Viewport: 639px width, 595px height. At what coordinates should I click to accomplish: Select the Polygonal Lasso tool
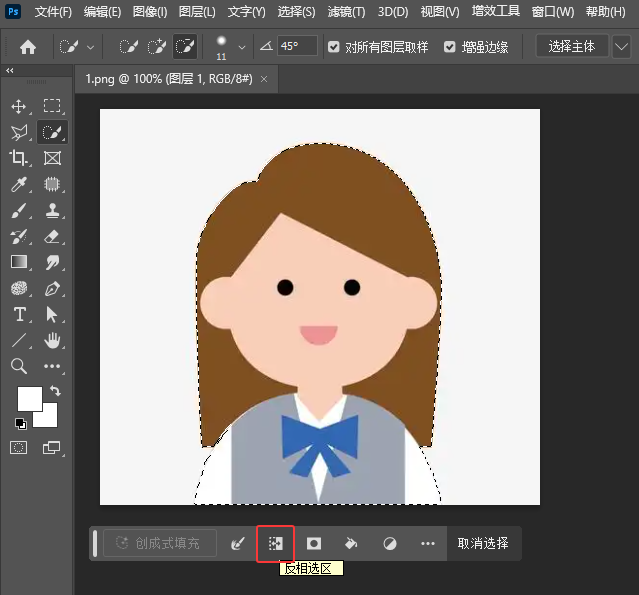click(x=19, y=132)
